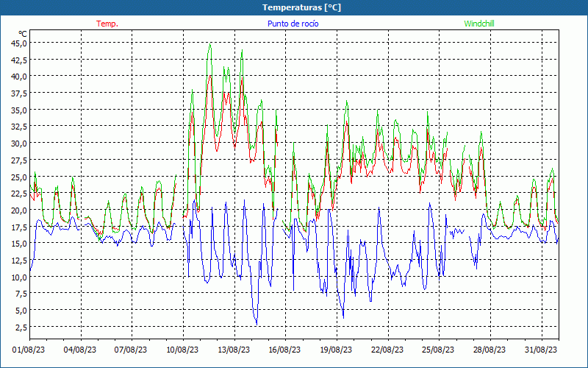Click the 04/08/23 date label
The height and width of the screenshot is (368, 588).
pos(80,350)
